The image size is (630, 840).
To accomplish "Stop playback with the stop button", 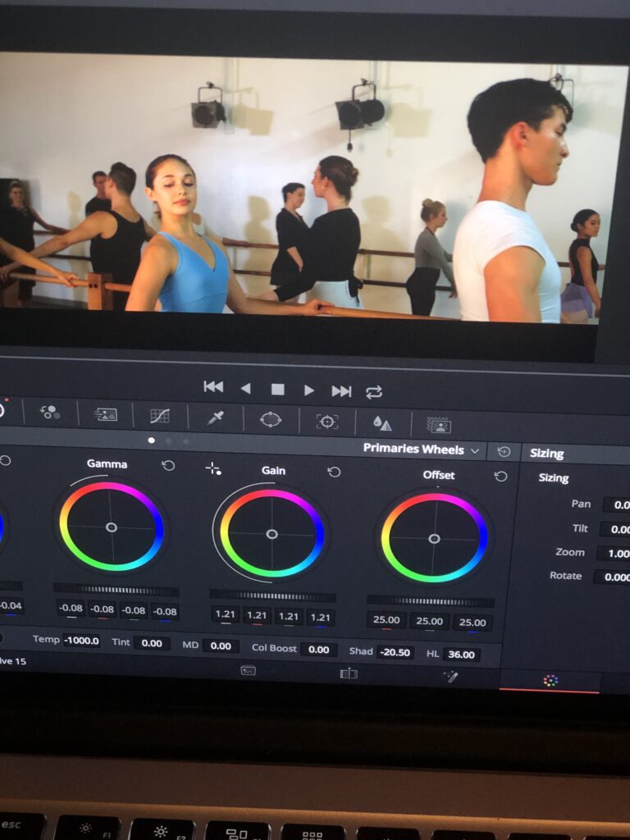I will (x=277, y=390).
